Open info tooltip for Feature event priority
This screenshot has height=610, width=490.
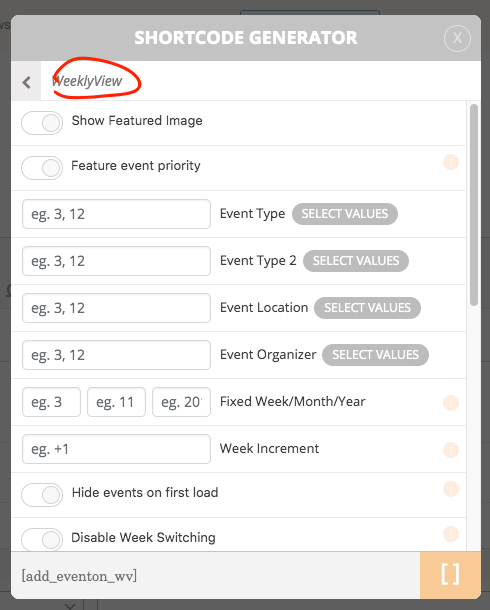pos(451,162)
